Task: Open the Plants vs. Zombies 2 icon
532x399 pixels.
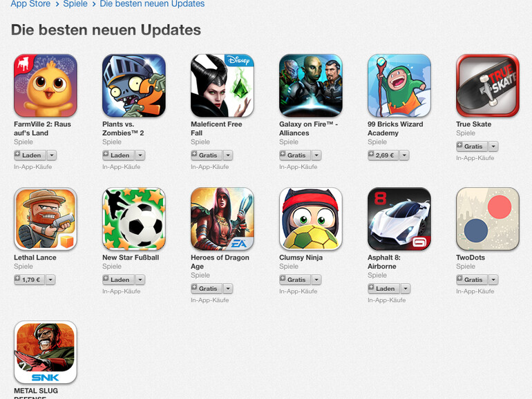Action: click(x=134, y=86)
